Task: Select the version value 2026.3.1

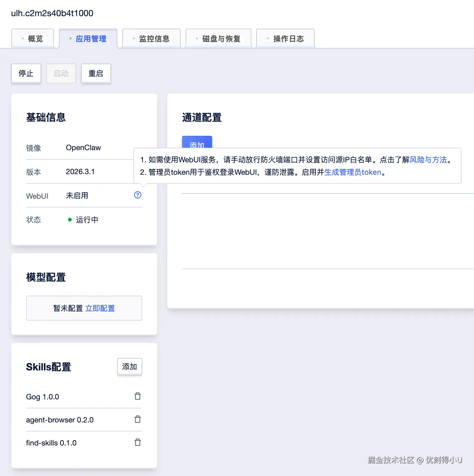Action: pyautogui.click(x=80, y=172)
